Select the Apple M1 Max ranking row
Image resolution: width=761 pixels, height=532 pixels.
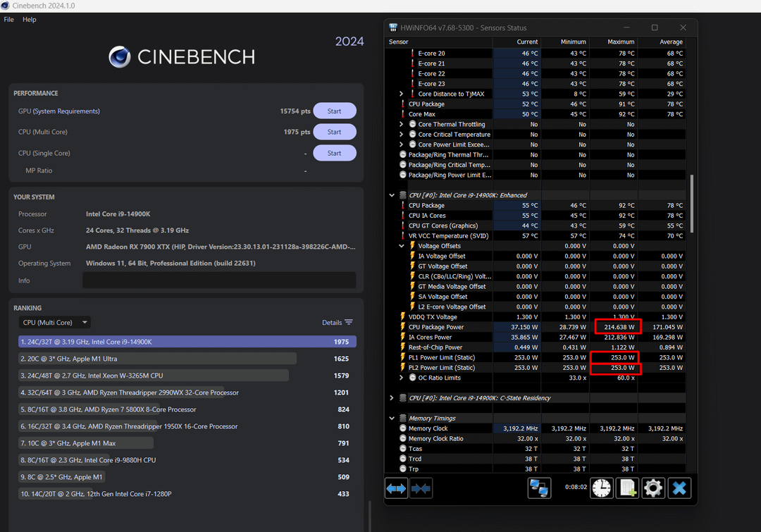[187, 443]
